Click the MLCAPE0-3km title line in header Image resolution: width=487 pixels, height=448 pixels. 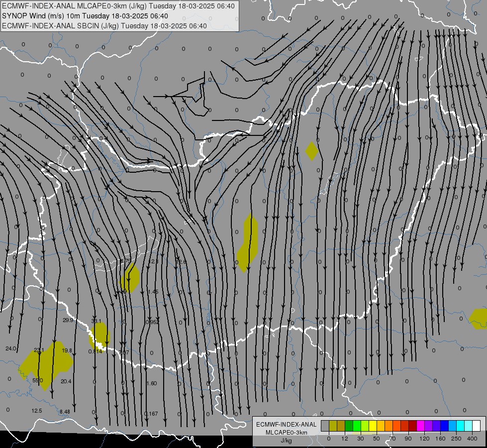(118, 6)
